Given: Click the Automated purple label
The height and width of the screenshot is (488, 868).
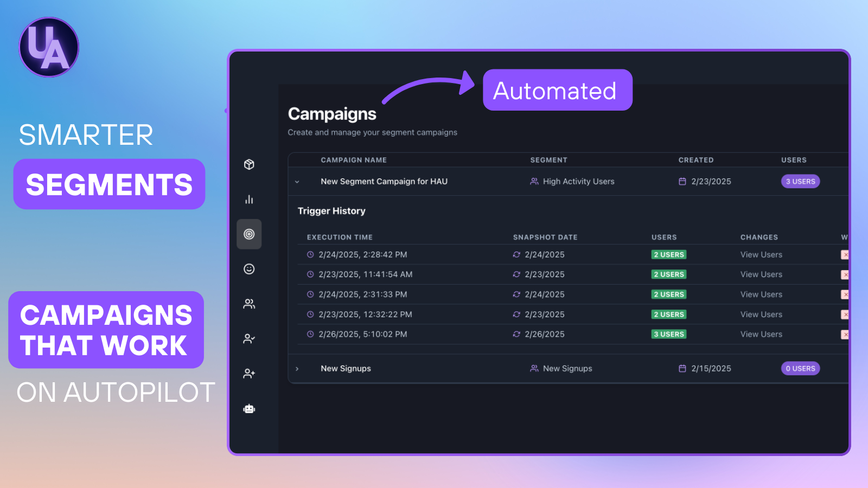Looking at the screenshot, I should click(557, 90).
